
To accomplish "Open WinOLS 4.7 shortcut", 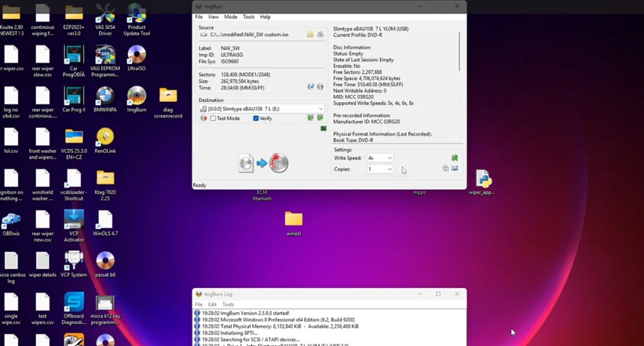I will [105, 223].
